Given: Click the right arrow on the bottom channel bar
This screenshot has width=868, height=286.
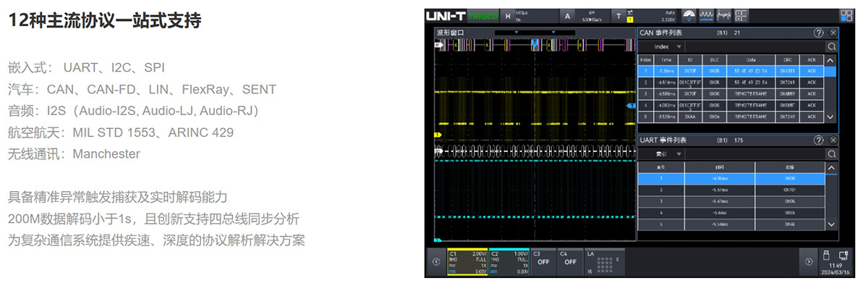Looking at the screenshot, I should coord(809,262).
